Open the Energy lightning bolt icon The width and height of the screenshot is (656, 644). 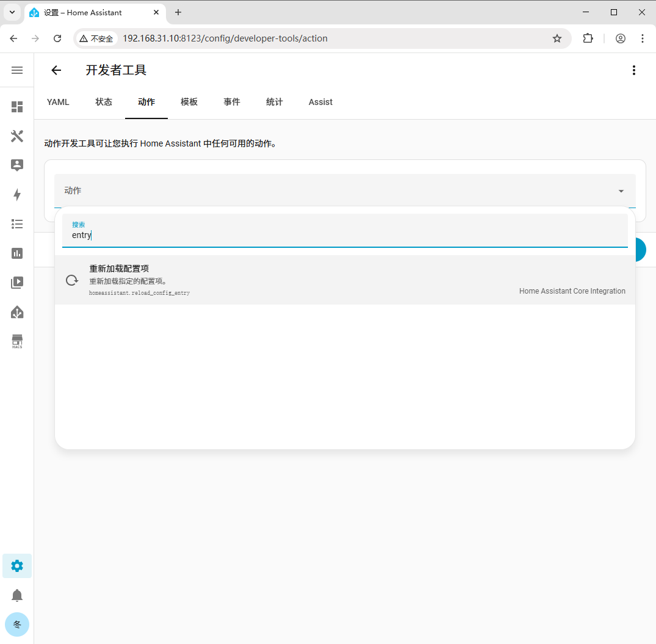(x=16, y=195)
